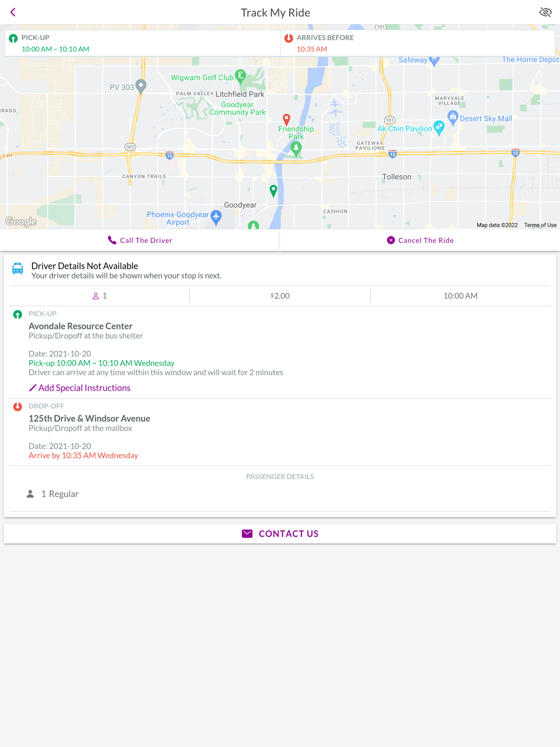Click the Arrive by 10:35 AM Wednesday text
560x747 pixels.
pos(83,455)
